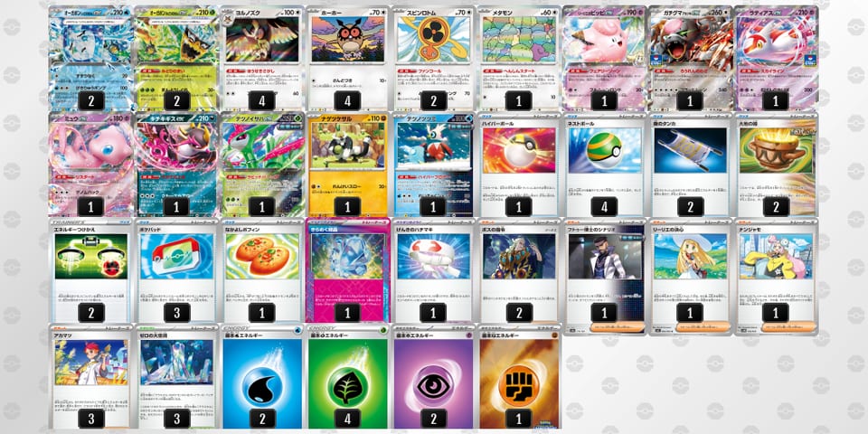
Task: Select the Ditto card thumbnail
Action: (519, 58)
